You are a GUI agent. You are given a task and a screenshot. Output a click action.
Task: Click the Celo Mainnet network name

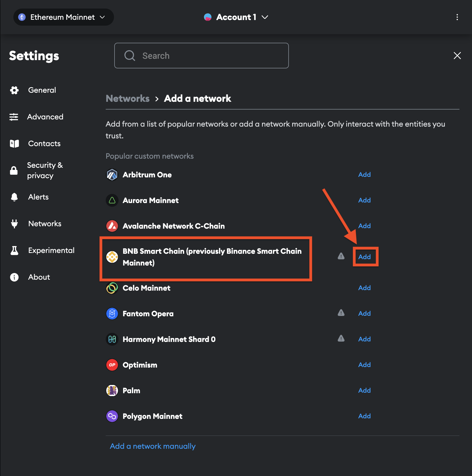point(146,288)
